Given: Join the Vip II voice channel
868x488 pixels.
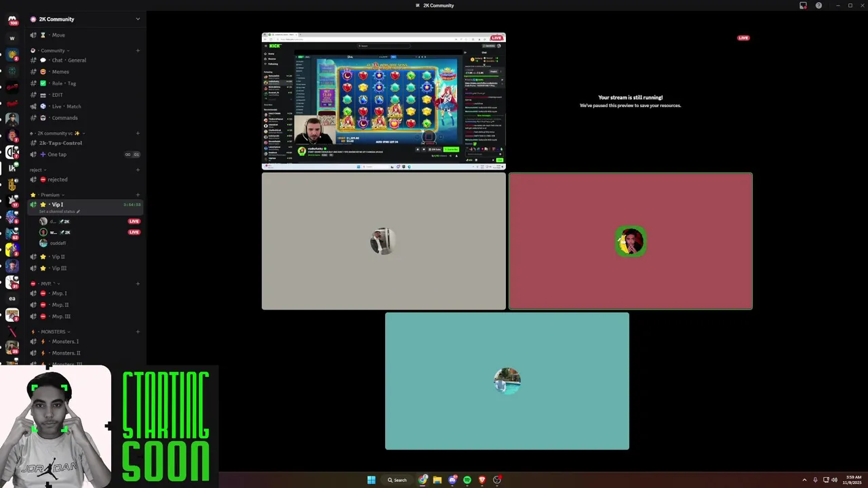Looking at the screenshot, I should (x=85, y=257).
